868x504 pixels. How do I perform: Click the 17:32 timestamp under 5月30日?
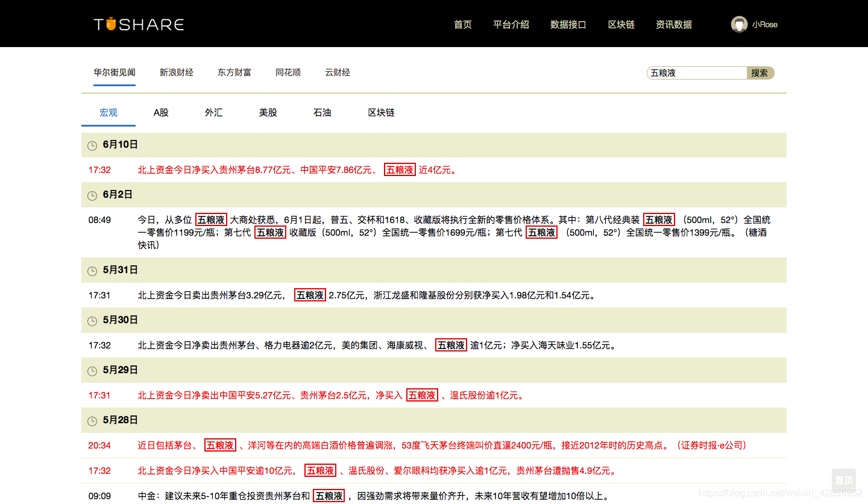click(x=99, y=345)
